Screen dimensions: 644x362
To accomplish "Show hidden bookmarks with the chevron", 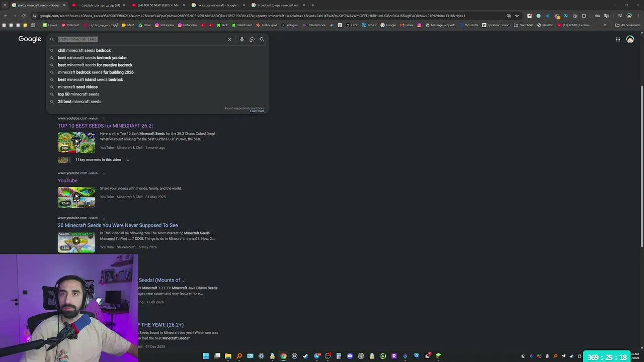I will (605, 25).
